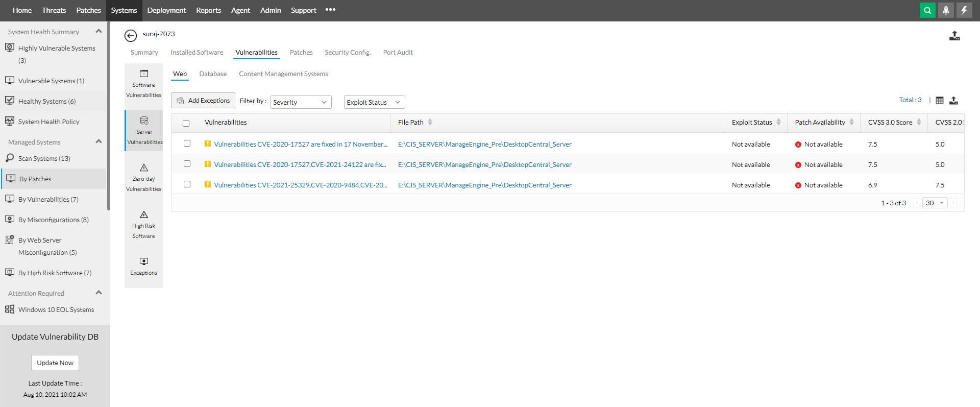Open the Threats menu
Image resolution: width=980 pixels, height=407 pixels.
point(54,10)
